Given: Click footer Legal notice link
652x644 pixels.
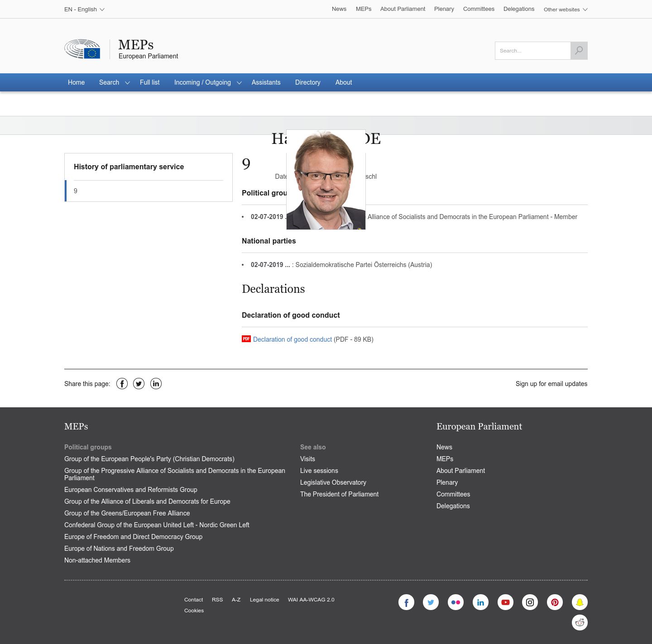Looking at the screenshot, I should pos(264,600).
